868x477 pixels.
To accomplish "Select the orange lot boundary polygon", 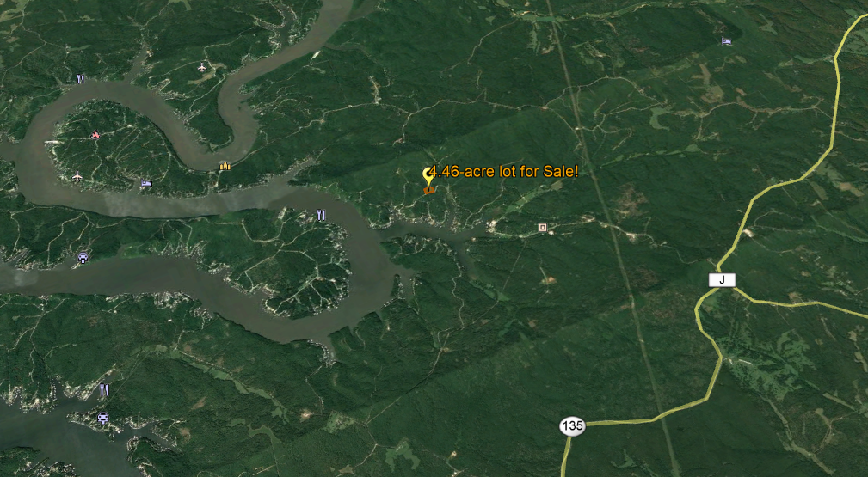I will coord(429,190).
